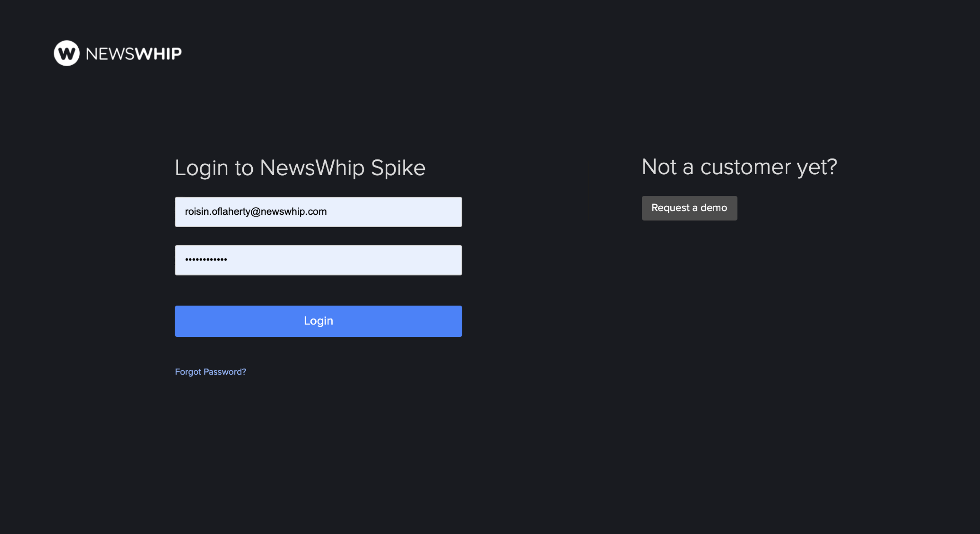Focus the password field
The image size is (980, 534).
click(x=318, y=260)
